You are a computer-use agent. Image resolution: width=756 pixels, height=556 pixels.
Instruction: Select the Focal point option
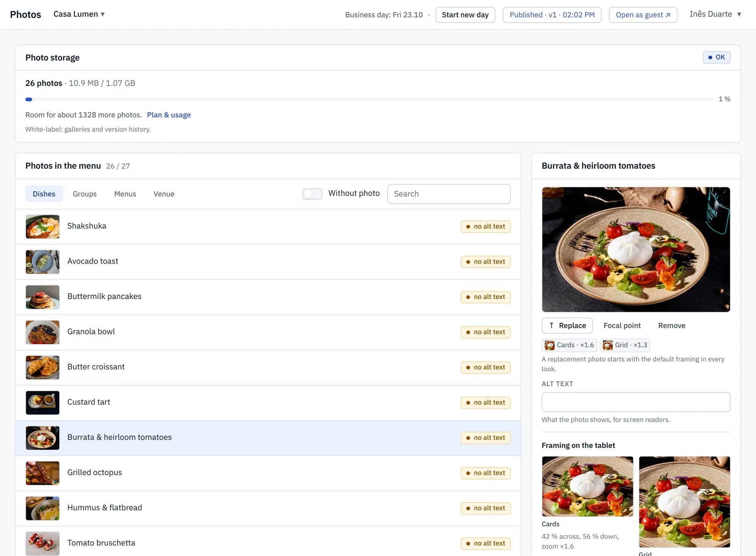pos(622,325)
